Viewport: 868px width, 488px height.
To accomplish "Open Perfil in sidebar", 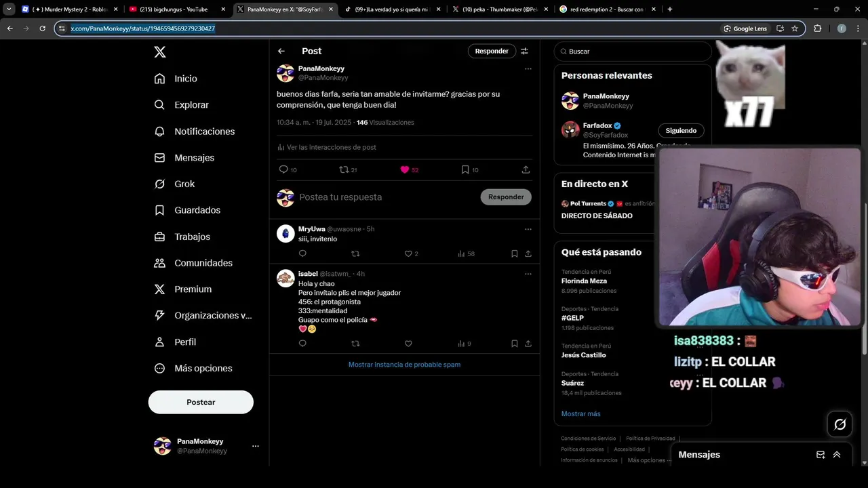I will coord(175,342).
